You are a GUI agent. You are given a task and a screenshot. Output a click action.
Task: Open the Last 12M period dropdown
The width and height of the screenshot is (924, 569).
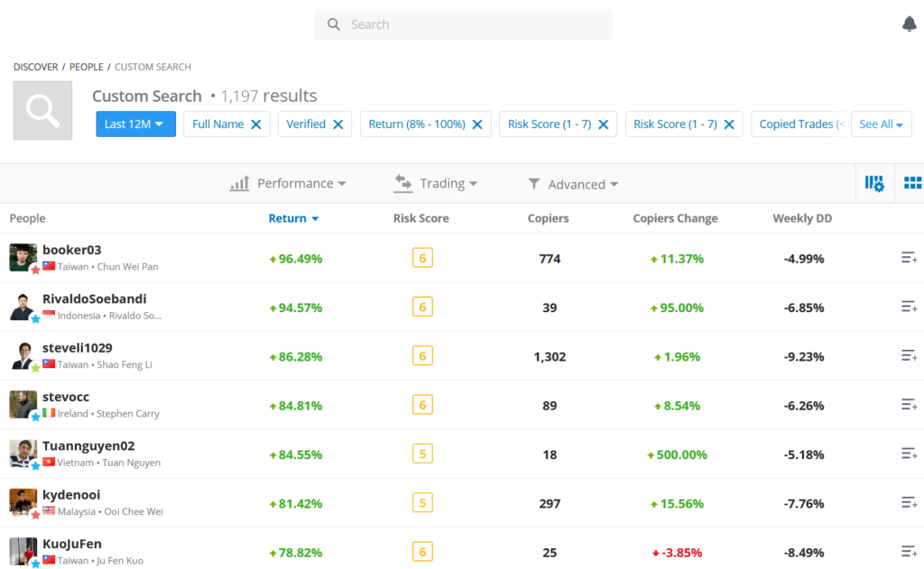[135, 124]
